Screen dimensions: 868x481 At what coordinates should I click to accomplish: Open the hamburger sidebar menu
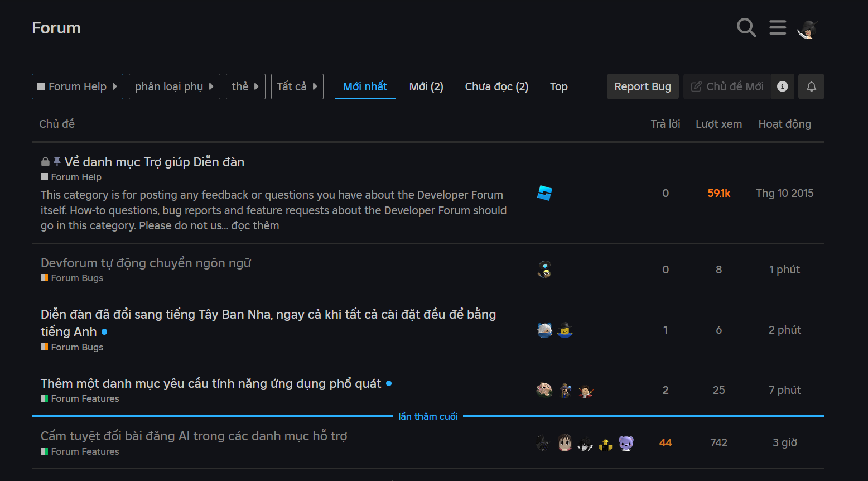tap(778, 27)
